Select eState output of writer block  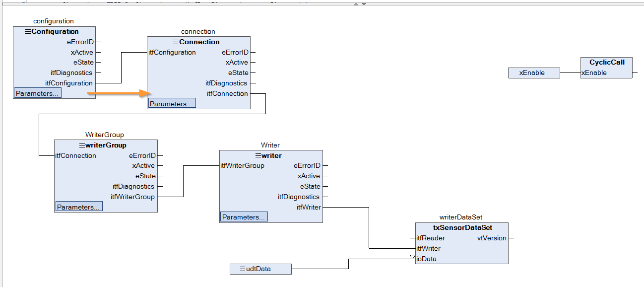310,186
